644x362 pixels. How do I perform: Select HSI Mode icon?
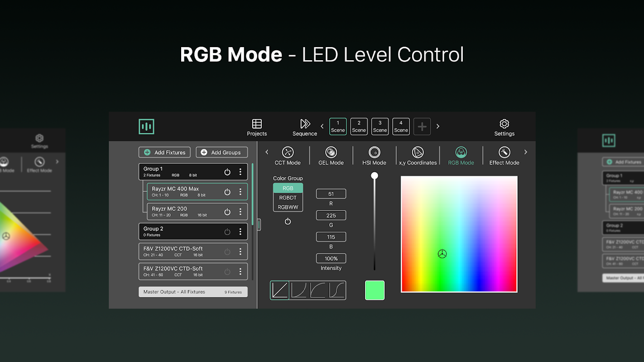click(x=375, y=152)
